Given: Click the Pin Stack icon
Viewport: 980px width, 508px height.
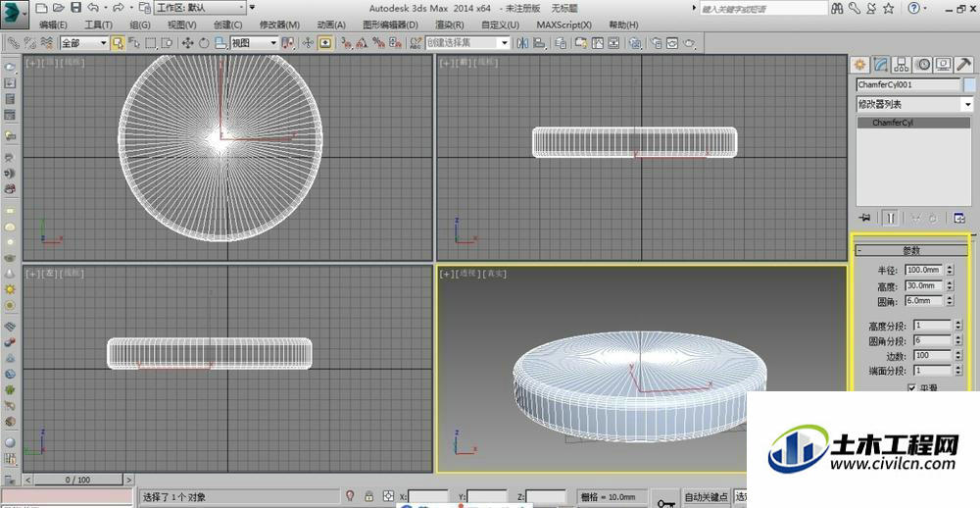Looking at the screenshot, I should (x=864, y=218).
